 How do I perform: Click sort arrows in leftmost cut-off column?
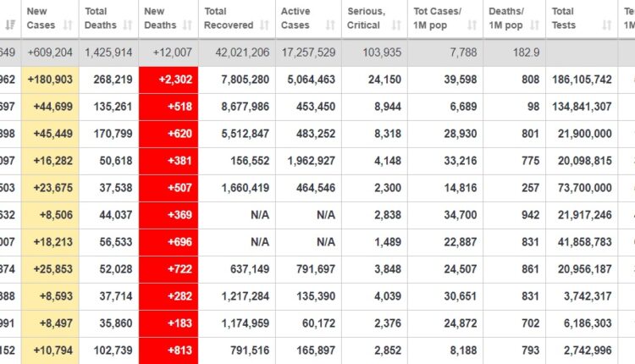tap(10, 25)
